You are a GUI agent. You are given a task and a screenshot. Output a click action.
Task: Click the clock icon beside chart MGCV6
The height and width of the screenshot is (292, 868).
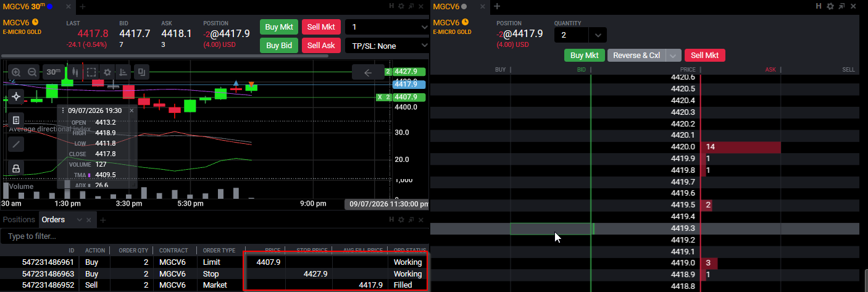(35, 22)
